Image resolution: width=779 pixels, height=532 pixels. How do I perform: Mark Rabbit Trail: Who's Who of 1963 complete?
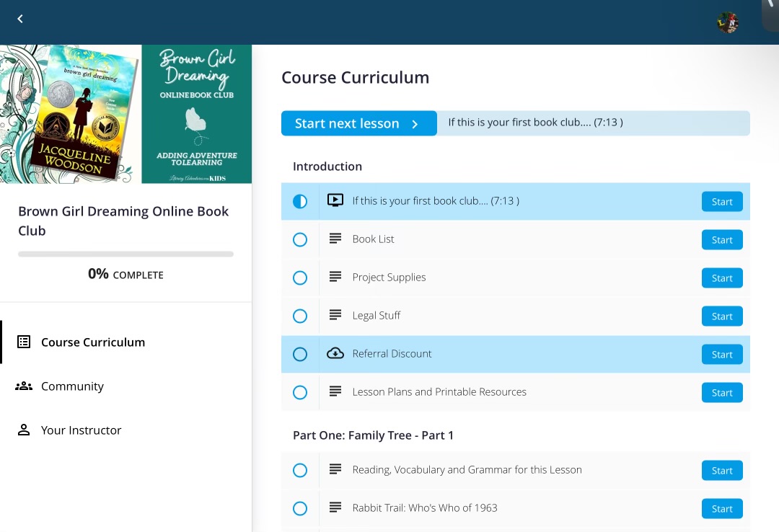[x=300, y=508]
